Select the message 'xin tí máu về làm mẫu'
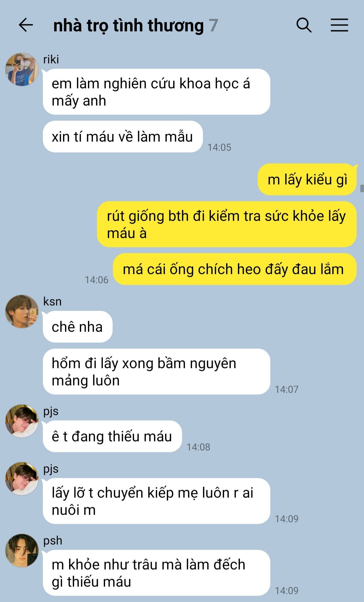The width and height of the screenshot is (364, 602). coord(123,137)
